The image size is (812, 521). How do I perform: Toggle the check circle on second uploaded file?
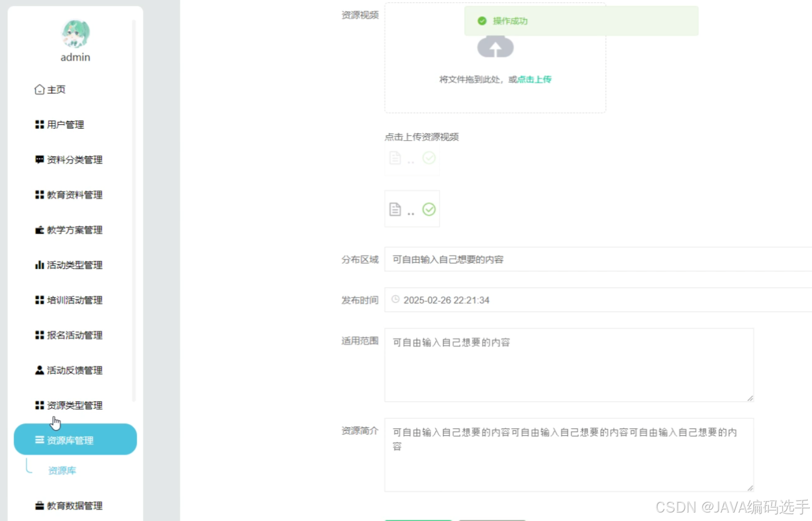(429, 209)
